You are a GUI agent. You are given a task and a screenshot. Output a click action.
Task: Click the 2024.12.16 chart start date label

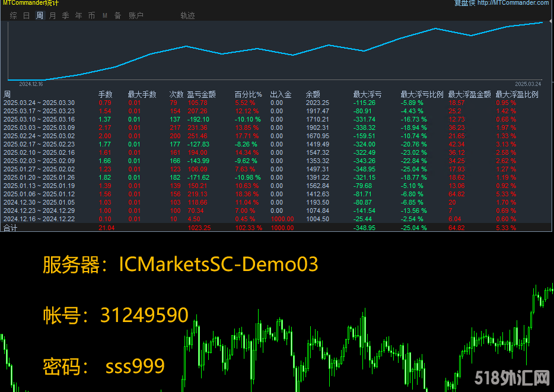point(31,84)
